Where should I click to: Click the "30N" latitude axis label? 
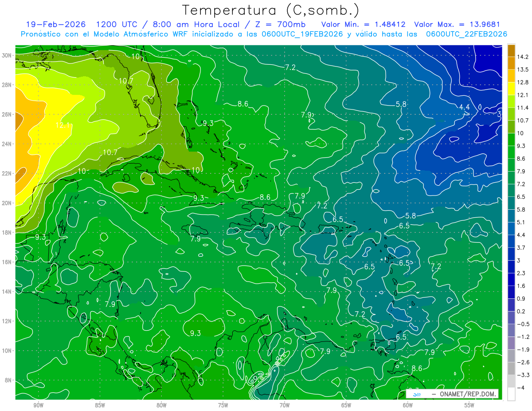(8, 55)
